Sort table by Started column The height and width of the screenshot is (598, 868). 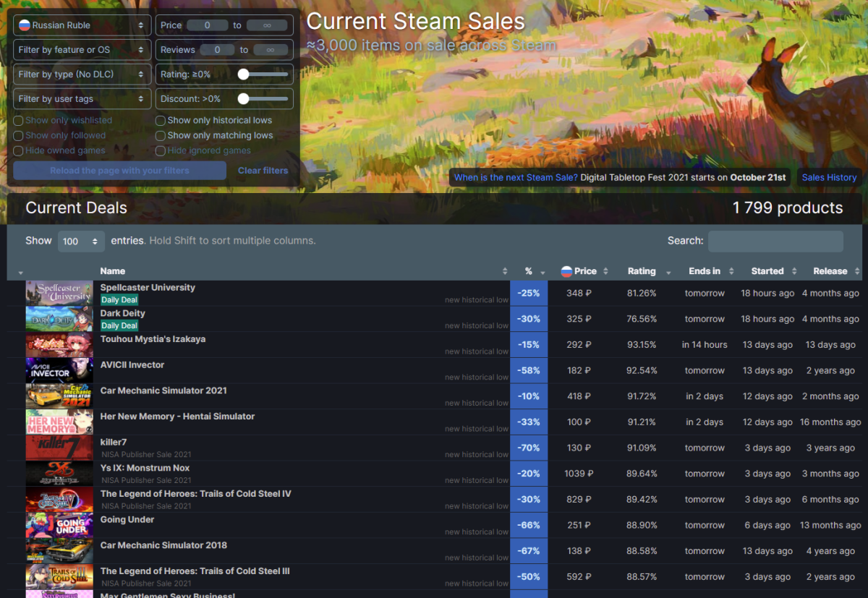point(768,271)
